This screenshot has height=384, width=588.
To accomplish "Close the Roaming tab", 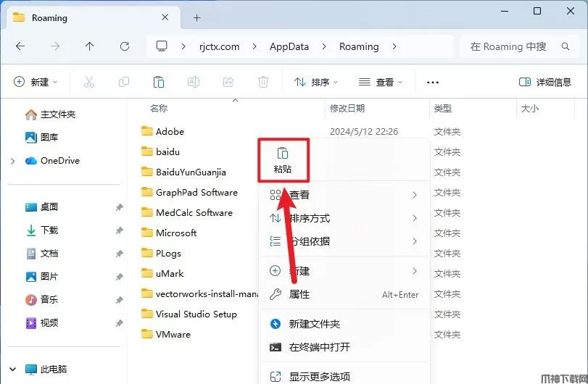I will pyautogui.click(x=165, y=17).
